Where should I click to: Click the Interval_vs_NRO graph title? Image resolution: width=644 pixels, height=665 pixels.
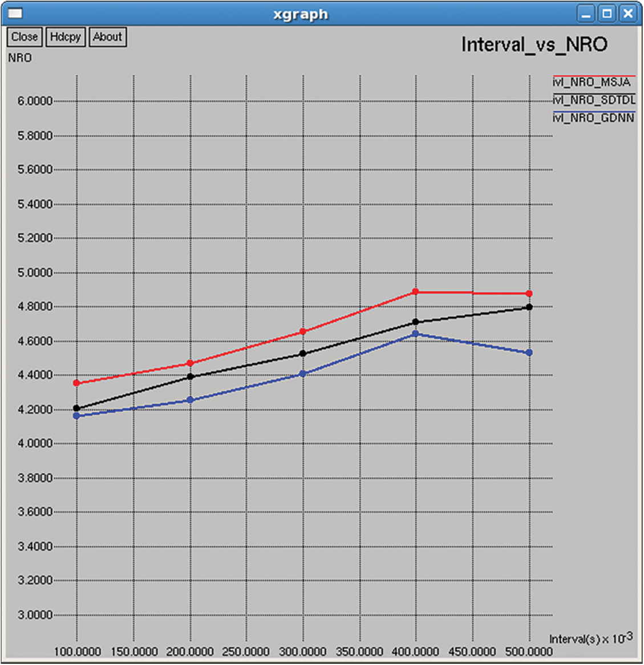pyautogui.click(x=534, y=44)
